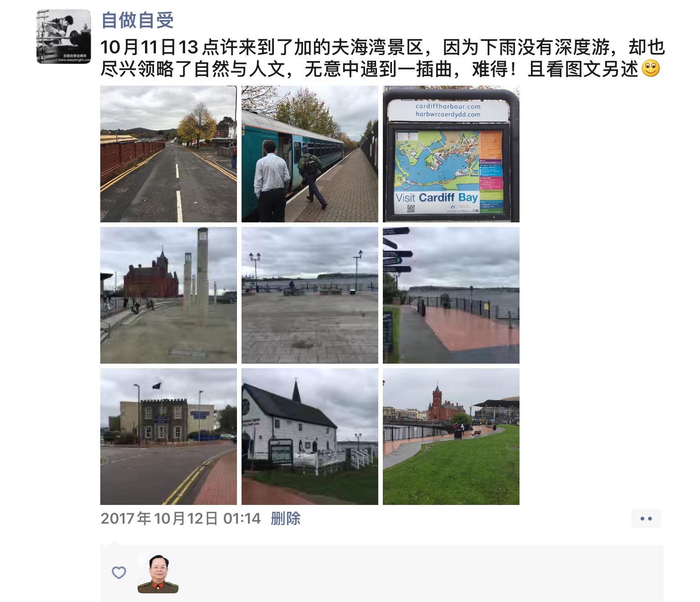The image size is (700, 602).
Task: Open the liker's military uniform avatar
Action: (158, 573)
